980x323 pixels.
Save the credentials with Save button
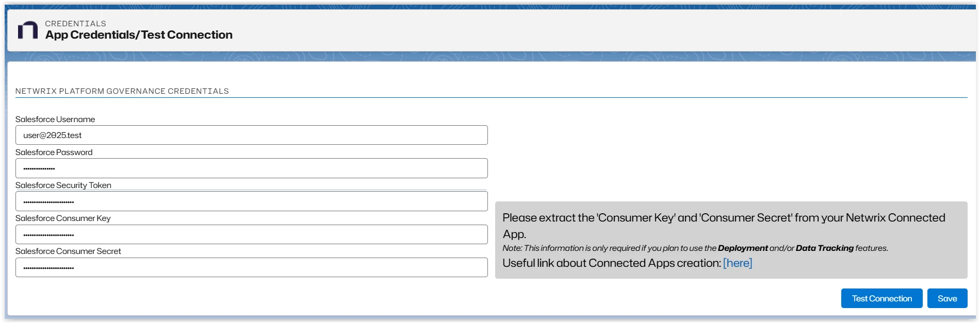947,299
